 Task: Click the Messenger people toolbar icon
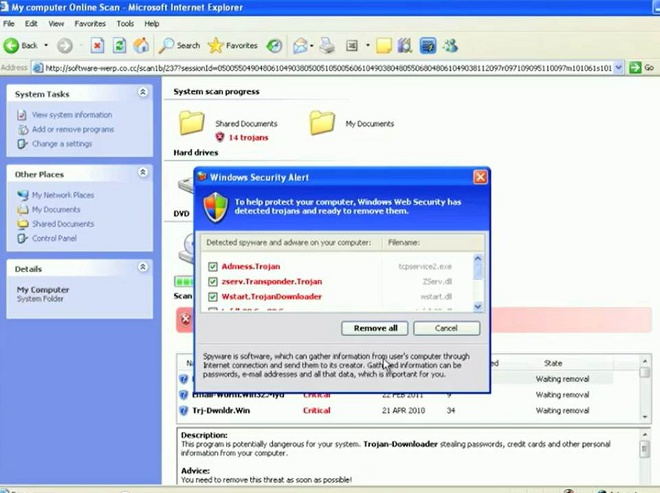pyautogui.click(x=450, y=45)
